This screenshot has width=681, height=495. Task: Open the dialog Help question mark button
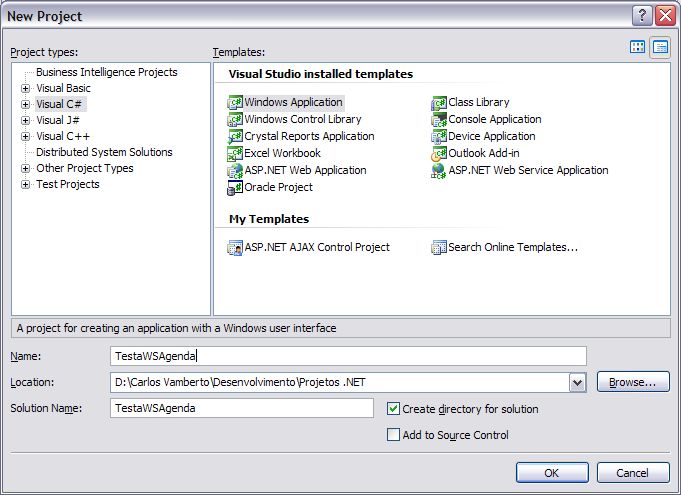click(642, 16)
